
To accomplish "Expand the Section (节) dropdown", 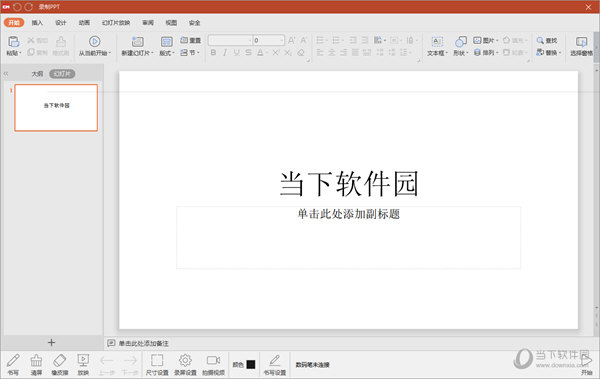I will click(198, 52).
